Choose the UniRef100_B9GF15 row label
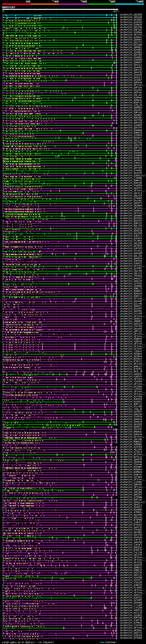Viewport: 146px width, 644px height. tap(131, 103)
